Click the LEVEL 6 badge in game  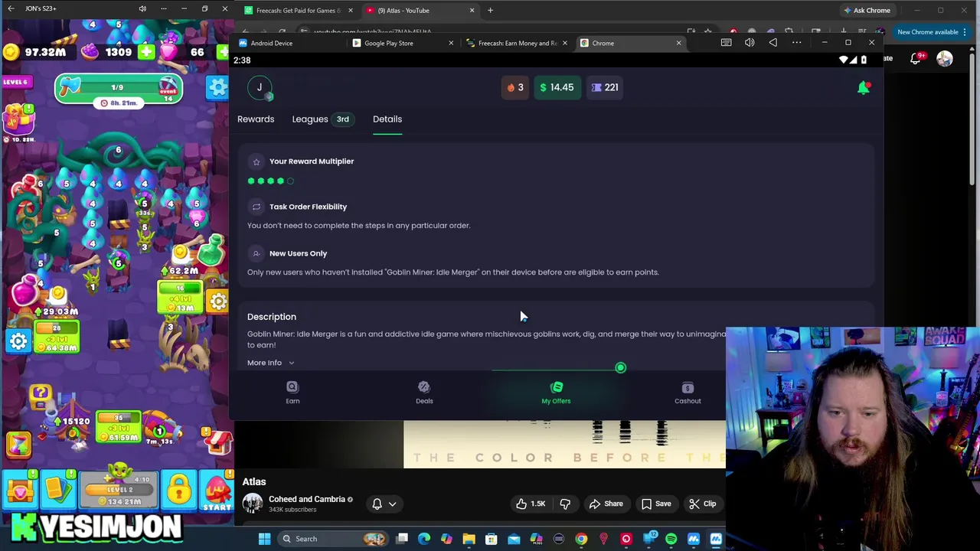15,82
